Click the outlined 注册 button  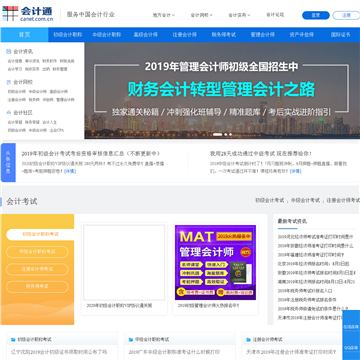tap(346, 15)
